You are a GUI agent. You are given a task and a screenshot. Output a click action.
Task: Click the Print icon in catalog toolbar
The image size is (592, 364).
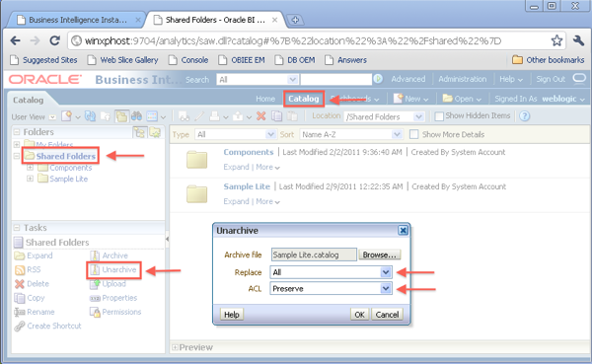214,116
